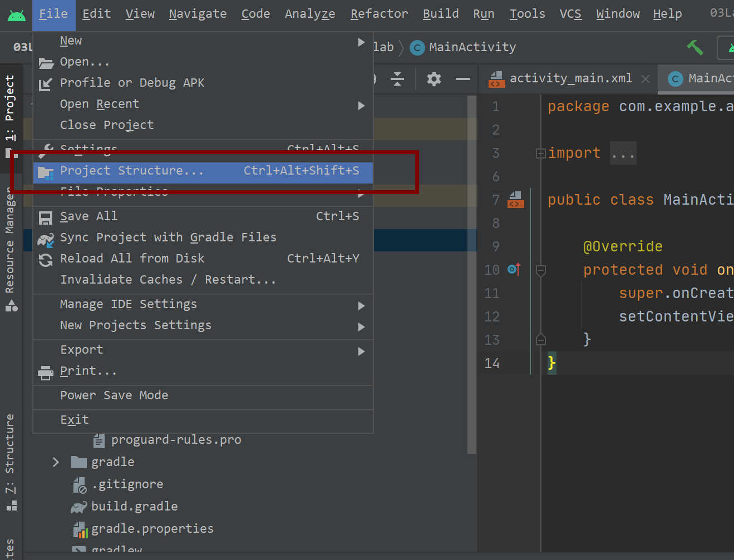
Task: Open the Navigate menu
Action: point(198,14)
